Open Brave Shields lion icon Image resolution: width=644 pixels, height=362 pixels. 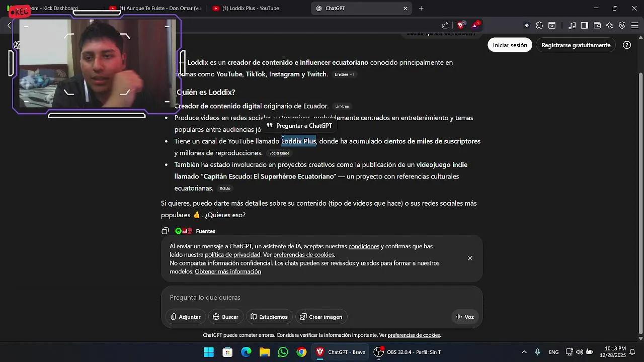pyautogui.click(x=460, y=26)
